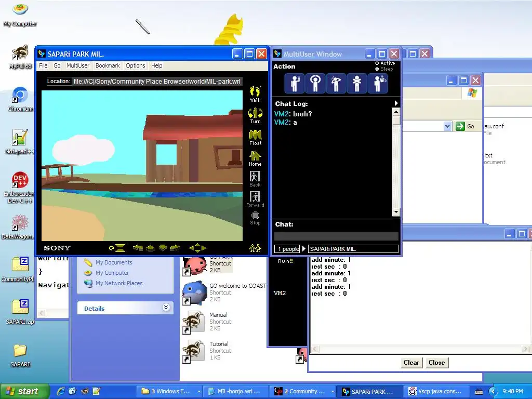Open multiuser window via two-people icon
The height and width of the screenshot is (399, 532).
255,248
